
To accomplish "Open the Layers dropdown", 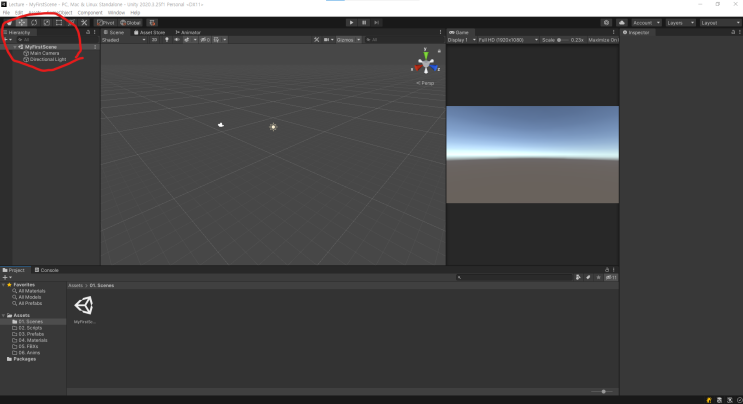I will point(680,23).
